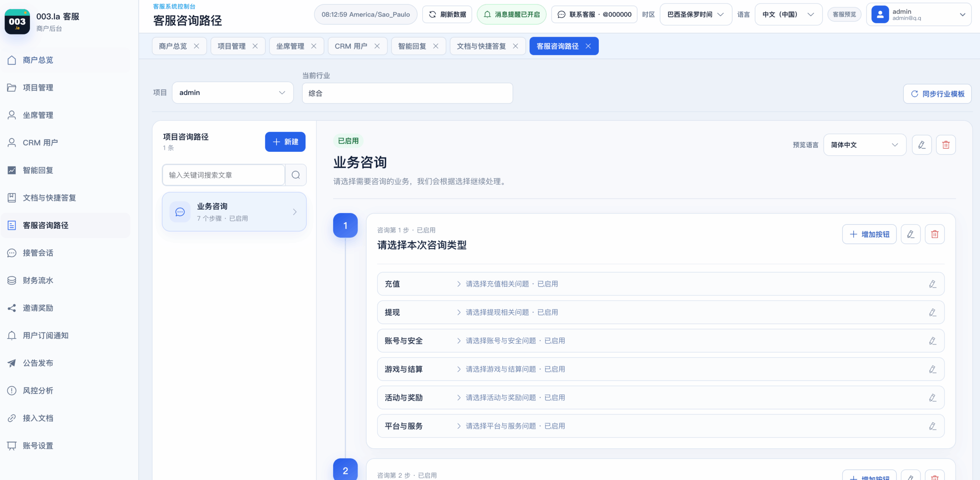Image resolution: width=980 pixels, height=480 pixels.
Task: Click 增加按钮 for step 1
Action: (x=869, y=234)
